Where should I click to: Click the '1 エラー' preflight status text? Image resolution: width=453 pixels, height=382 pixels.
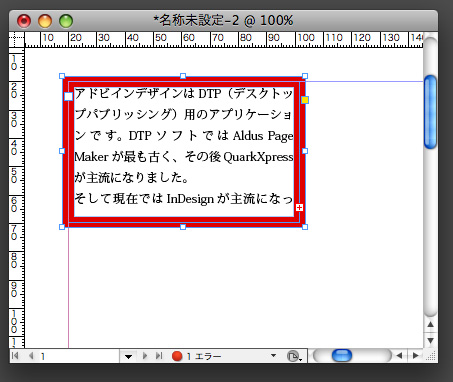[204, 356]
